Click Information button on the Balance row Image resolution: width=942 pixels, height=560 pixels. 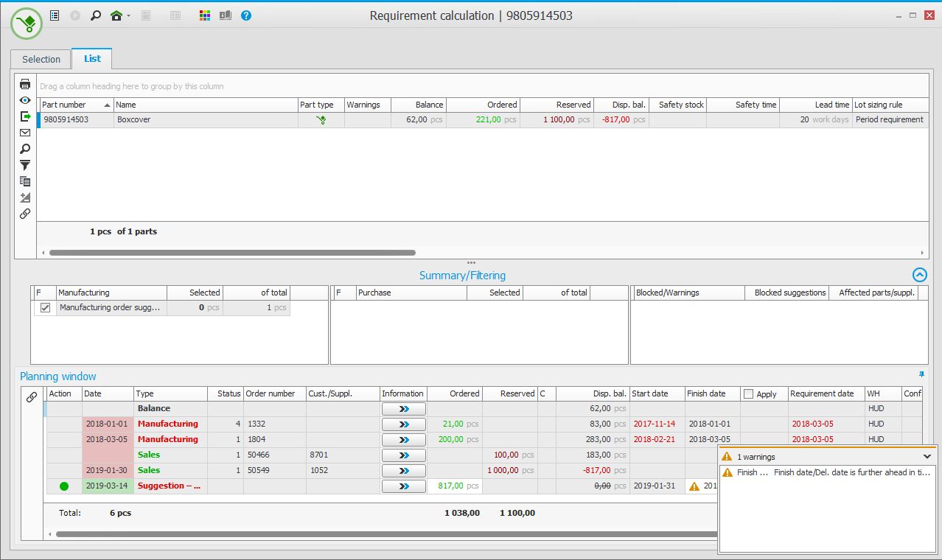click(403, 409)
